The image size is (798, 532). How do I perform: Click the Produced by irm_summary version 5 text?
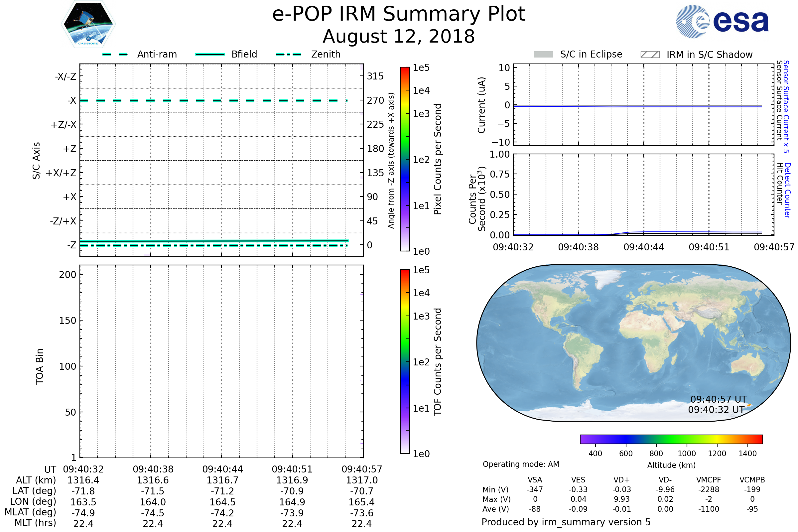[x=566, y=522]
